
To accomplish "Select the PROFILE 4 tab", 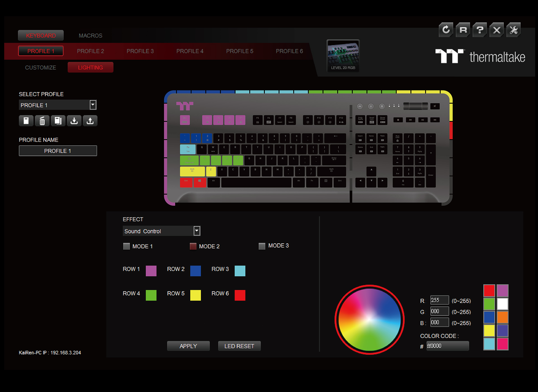I will click(x=190, y=51).
